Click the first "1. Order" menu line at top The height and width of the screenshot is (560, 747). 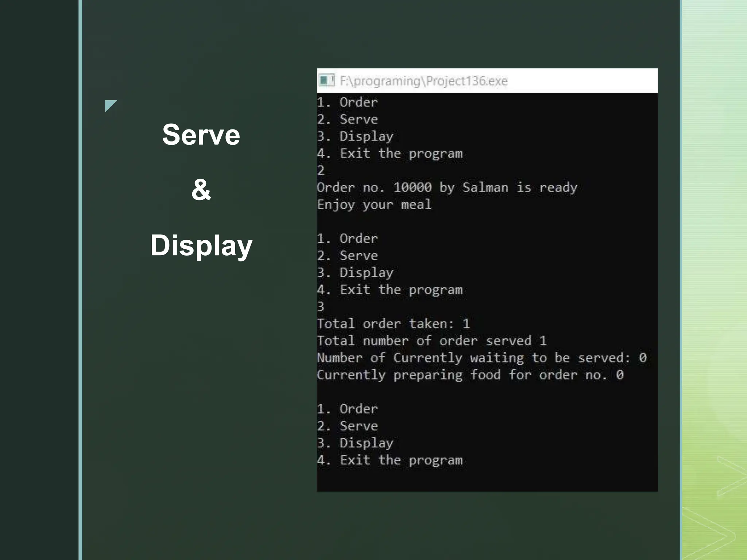(x=347, y=102)
